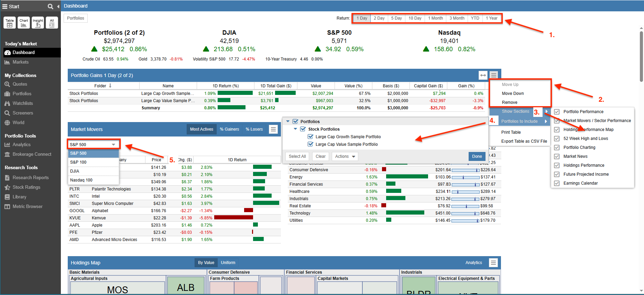The height and width of the screenshot is (295, 644).
Task: Sort by Folder column arrow
Action: coord(110,86)
